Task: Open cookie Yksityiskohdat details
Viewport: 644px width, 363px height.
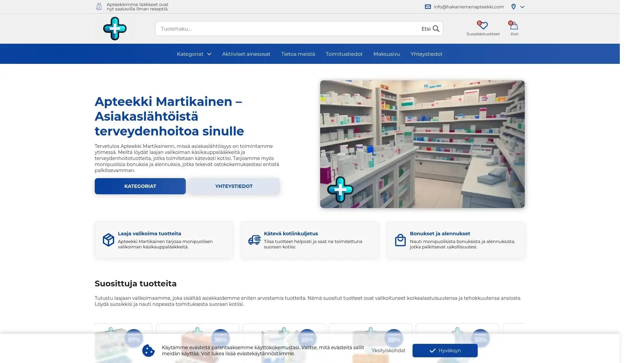Action: click(388, 351)
